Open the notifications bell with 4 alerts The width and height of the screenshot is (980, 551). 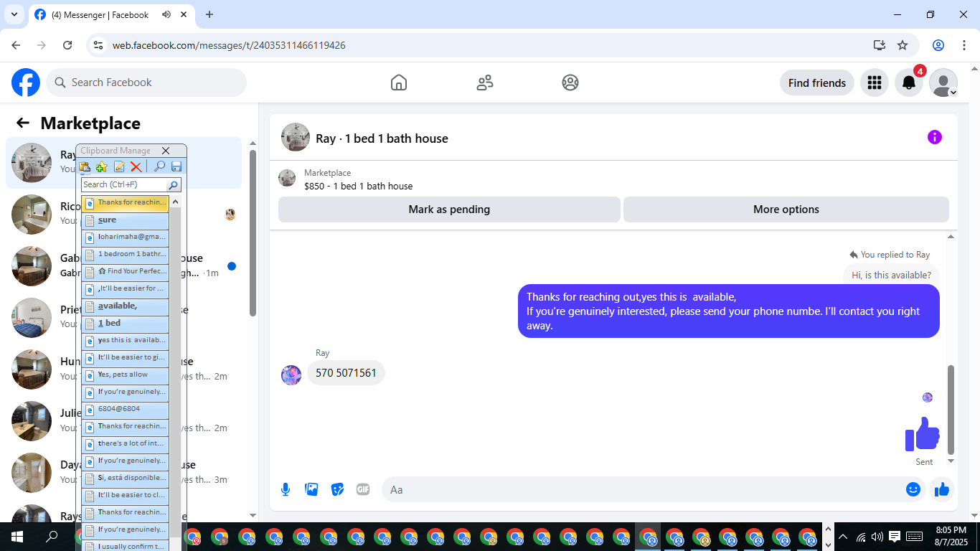tap(909, 83)
